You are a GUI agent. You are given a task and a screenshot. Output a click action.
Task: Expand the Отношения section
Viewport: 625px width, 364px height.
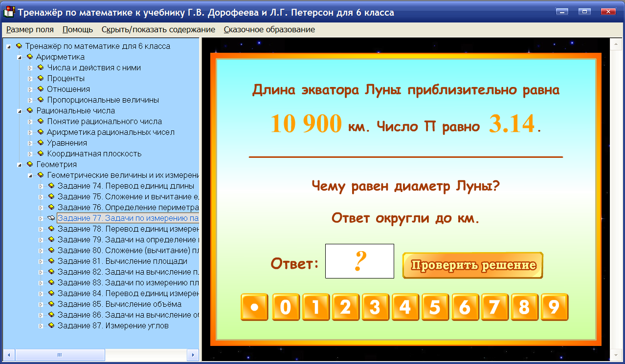tap(30, 89)
